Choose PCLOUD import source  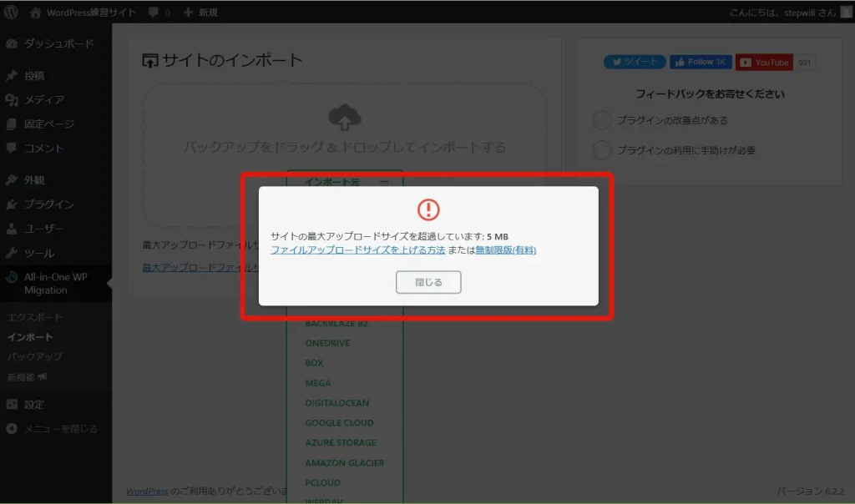click(x=323, y=482)
